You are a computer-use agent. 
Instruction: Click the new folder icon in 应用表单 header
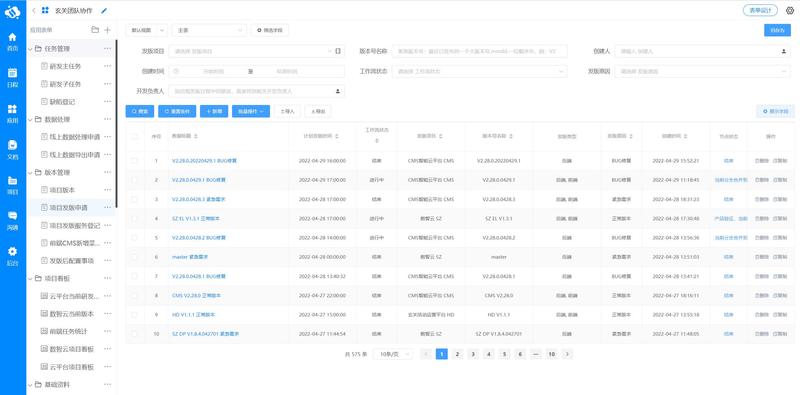tap(95, 30)
